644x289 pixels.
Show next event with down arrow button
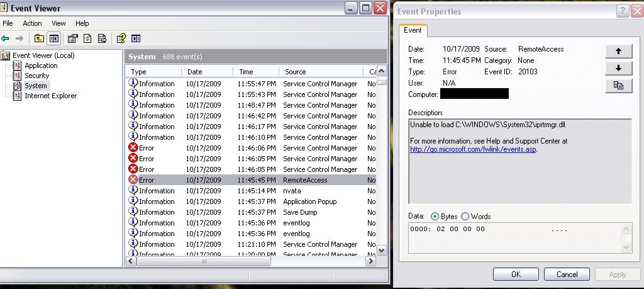619,68
